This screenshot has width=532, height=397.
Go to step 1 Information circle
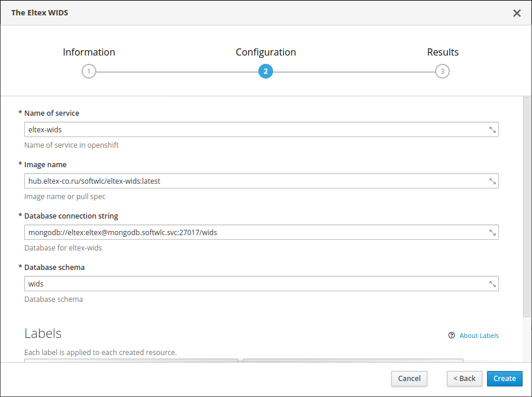(89, 71)
